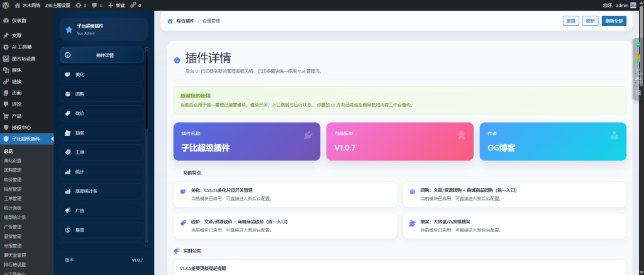Click green check icon in floating widget

[638, 45]
